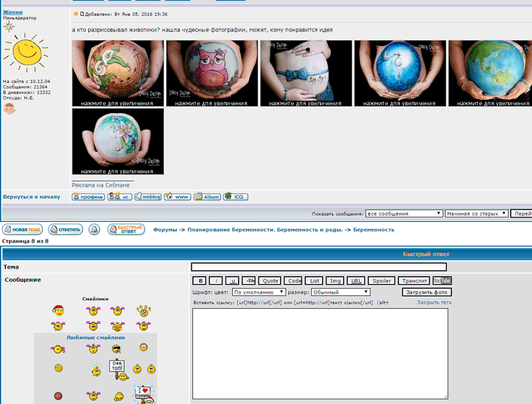Toggle italic i formatting
The image size is (532, 404).
coord(215,281)
